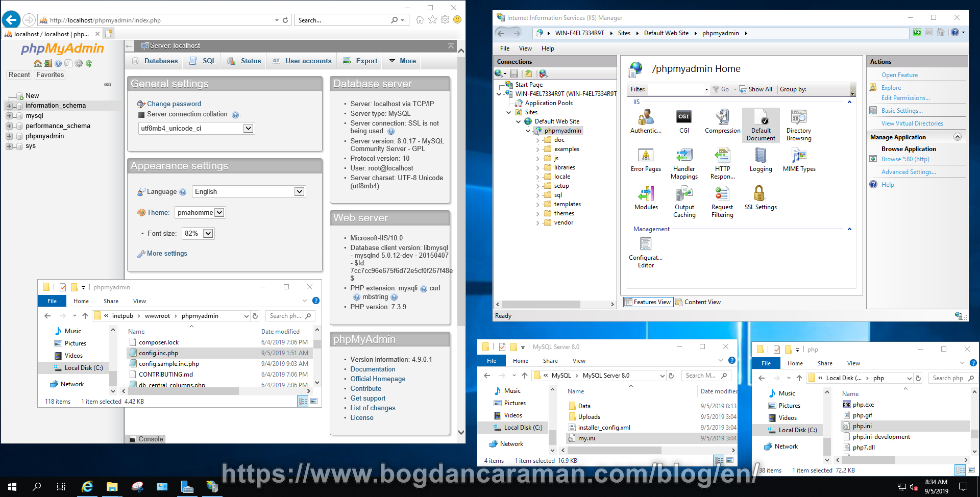
Task: Open the Authentication feature in IIS Manager
Action: 646,121
